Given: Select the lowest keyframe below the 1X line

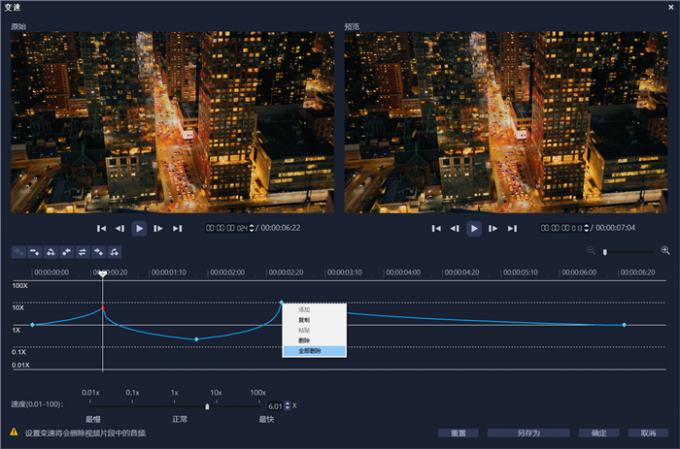Looking at the screenshot, I should tap(196, 339).
